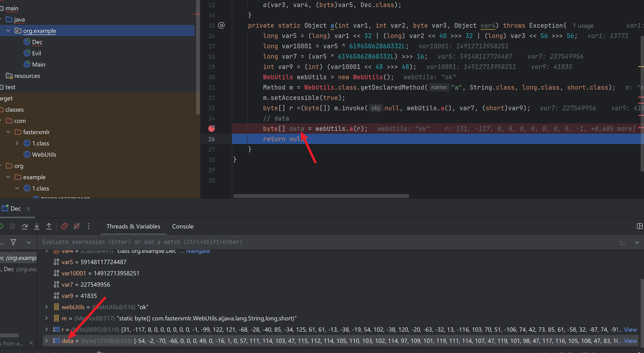Add expression to watches icon
644x353 pixels.
point(622,242)
